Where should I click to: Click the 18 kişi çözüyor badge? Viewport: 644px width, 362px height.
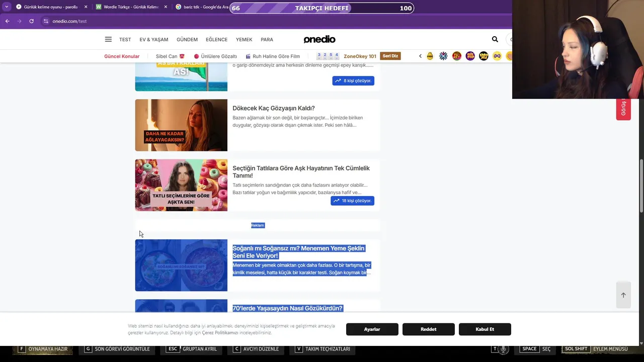352,201
